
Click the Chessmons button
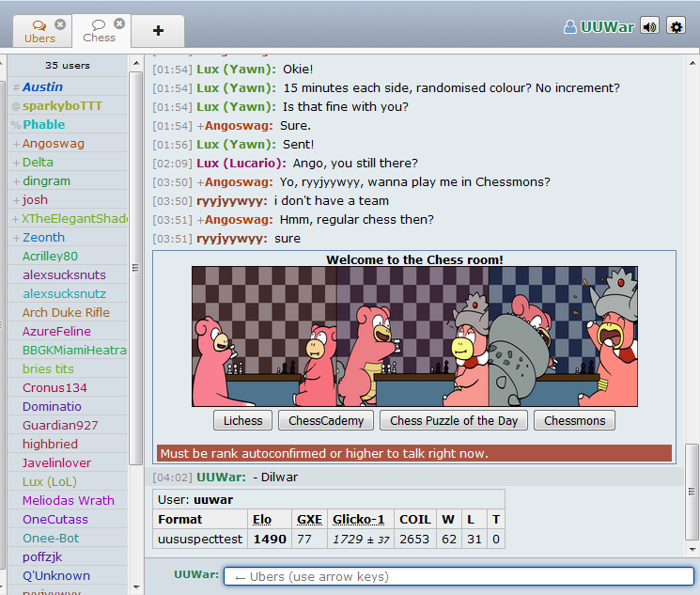574,421
